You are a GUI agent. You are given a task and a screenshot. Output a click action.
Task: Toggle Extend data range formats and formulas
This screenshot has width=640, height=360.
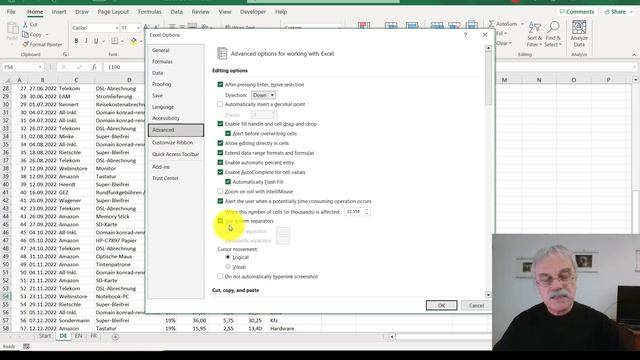220,153
